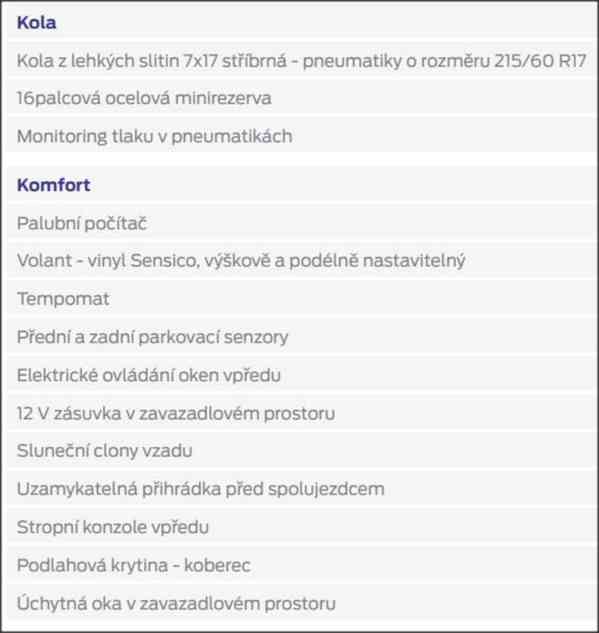Select Uzamykatelná přihrádka před spolujezdcem row
Viewport: 599px width, 633px height.
301,489
